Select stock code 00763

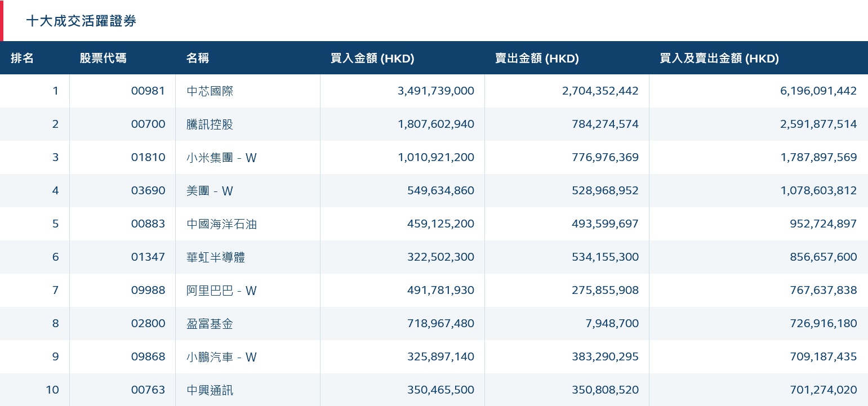pyautogui.click(x=148, y=390)
